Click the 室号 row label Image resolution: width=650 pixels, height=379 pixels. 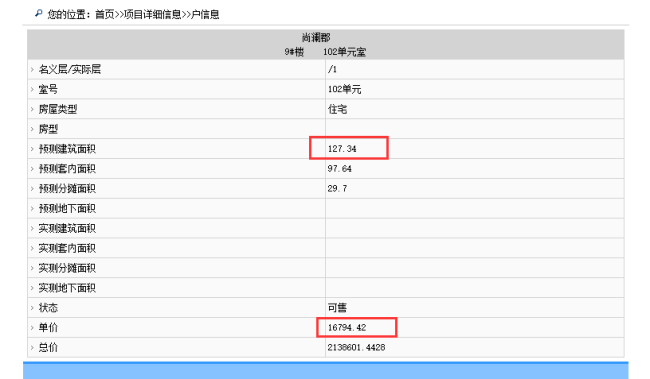tap(48, 89)
